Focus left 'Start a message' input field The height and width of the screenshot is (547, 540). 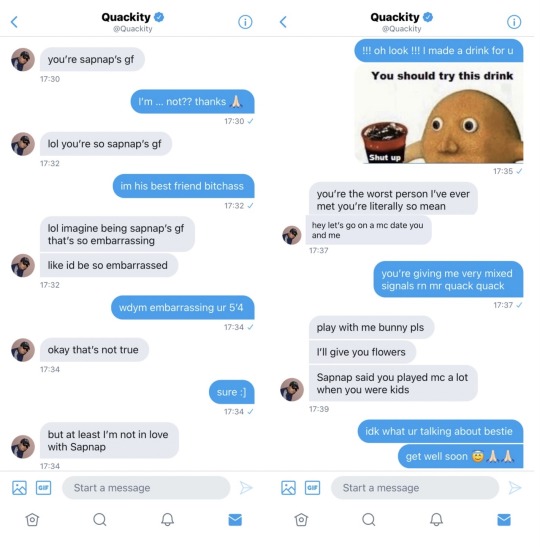coord(146,488)
